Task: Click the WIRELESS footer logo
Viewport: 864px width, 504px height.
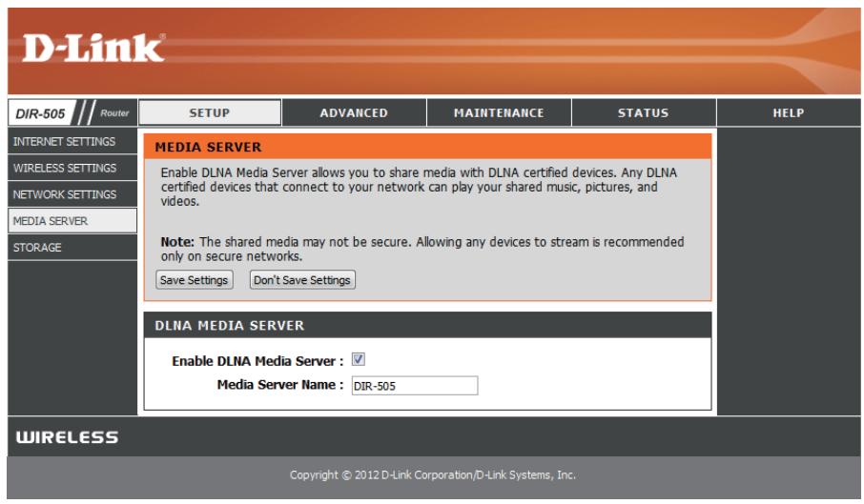Action: pos(67,437)
